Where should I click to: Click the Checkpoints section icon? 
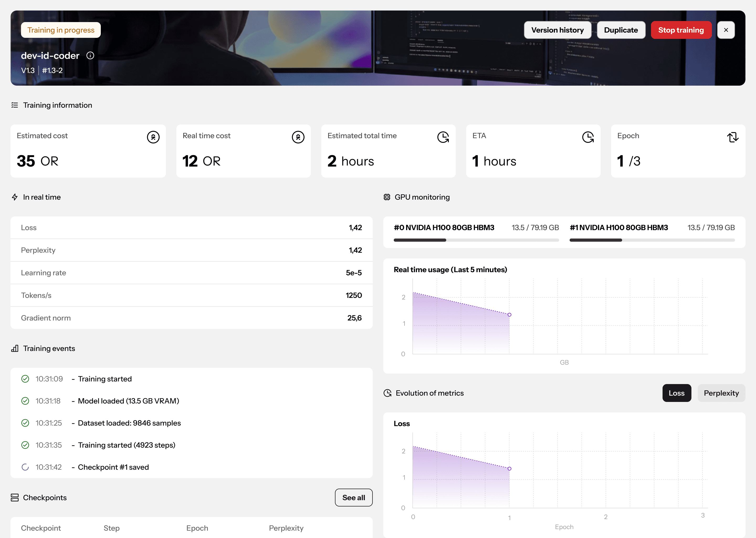pyautogui.click(x=14, y=498)
